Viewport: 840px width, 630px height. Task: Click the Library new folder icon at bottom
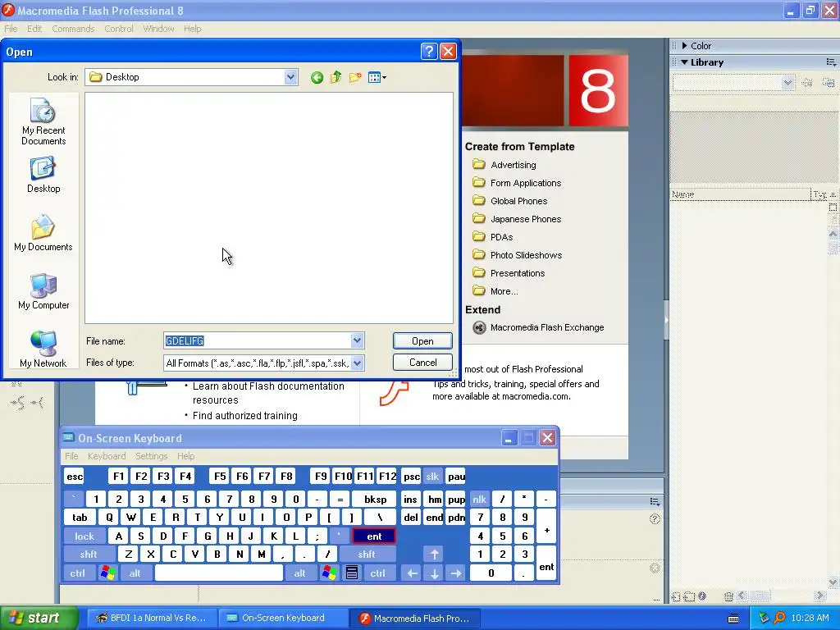pos(689,596)
